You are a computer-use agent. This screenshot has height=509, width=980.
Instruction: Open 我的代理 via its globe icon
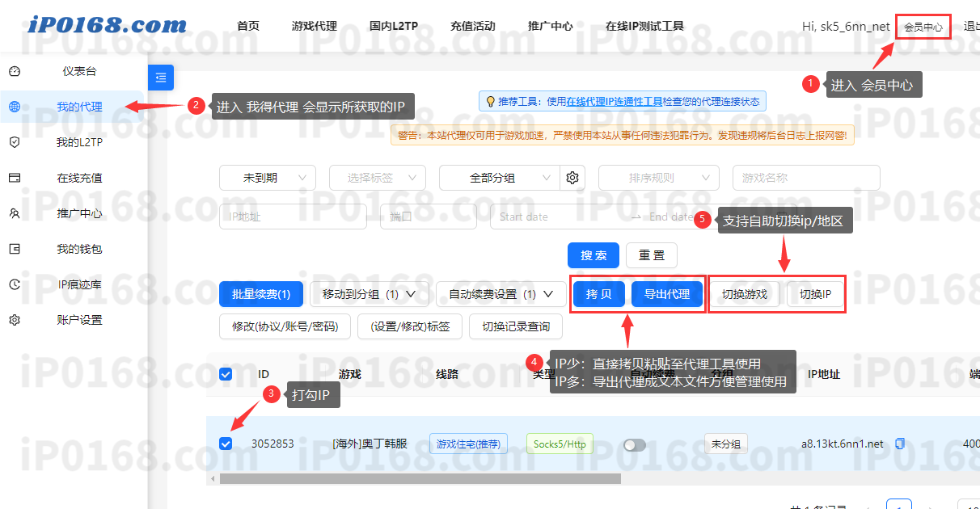coord(15,107)
